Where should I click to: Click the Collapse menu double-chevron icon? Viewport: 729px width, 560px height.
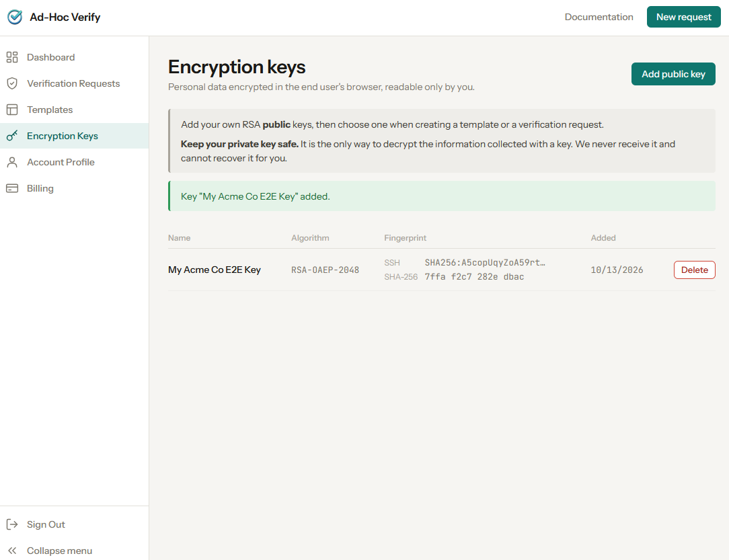(12, 551)
